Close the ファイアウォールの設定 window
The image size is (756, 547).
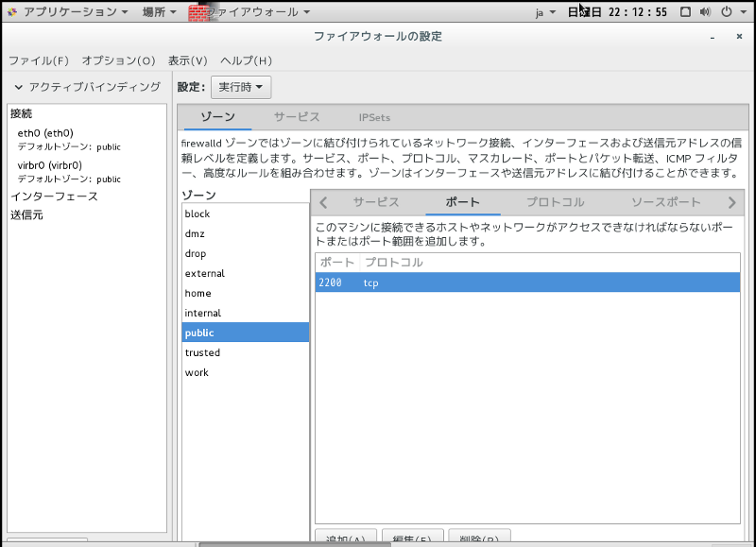(x=739, y=36)
